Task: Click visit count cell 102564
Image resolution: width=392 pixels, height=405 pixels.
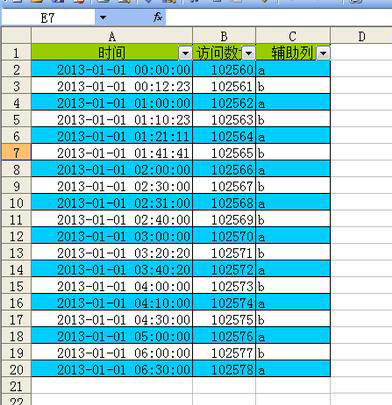Action: point(224,136)
